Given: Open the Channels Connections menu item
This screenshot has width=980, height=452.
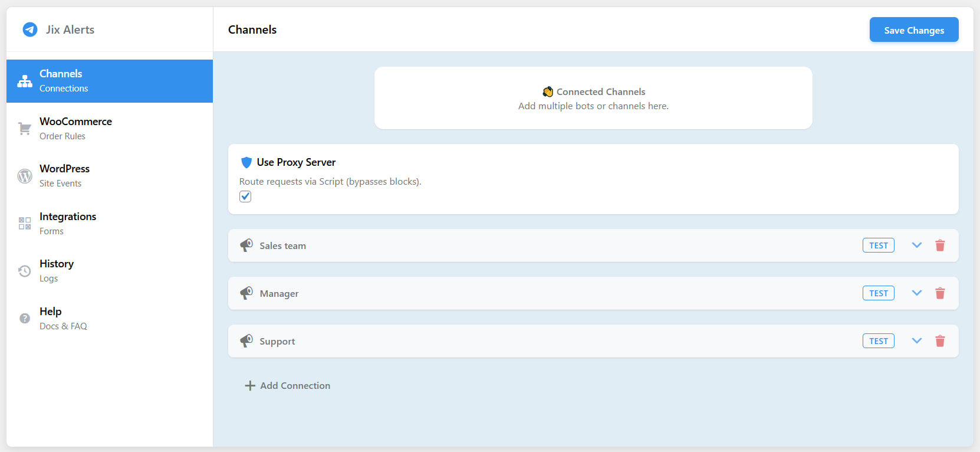Looking at the screenshot, I should tap(110, 81).
